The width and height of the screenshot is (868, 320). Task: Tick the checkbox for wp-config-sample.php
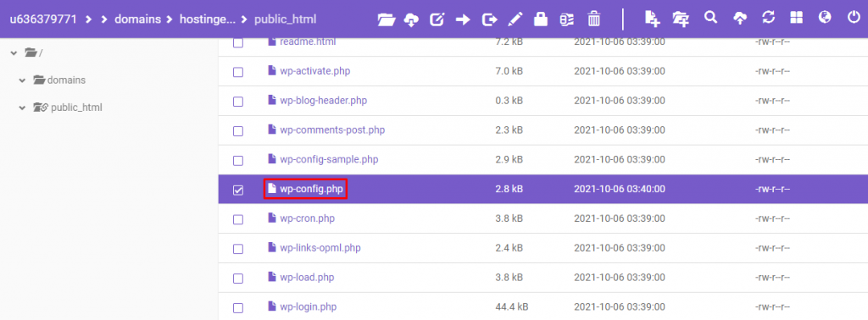[238, 161]
